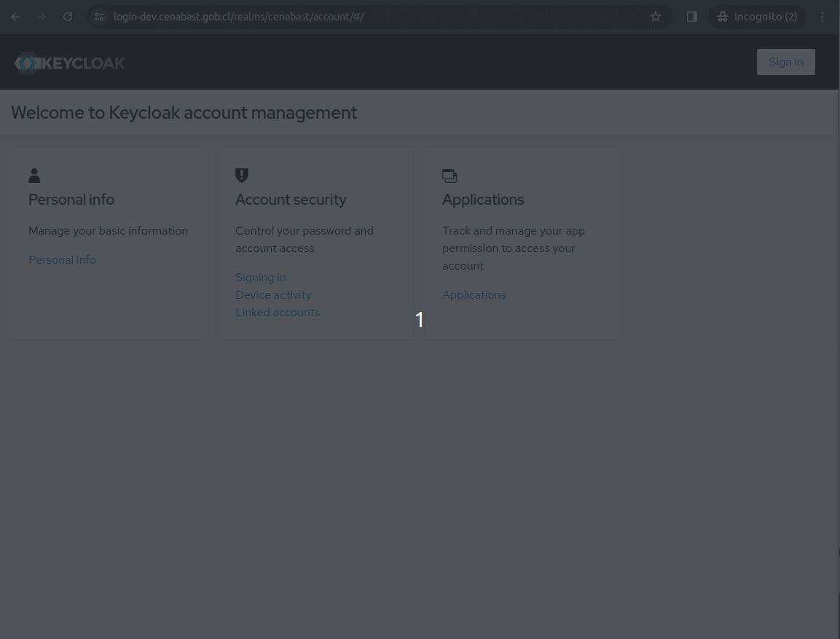Viewport: 840px width, 639px height.
Task: Navigate back with the back arrow
Action: pyautogui.click(x=15, y=16)
